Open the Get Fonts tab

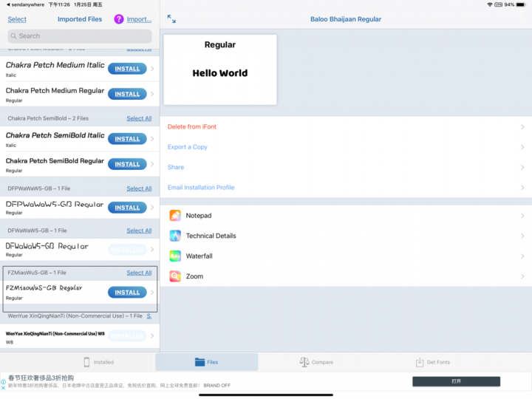[x=433, y=362]
